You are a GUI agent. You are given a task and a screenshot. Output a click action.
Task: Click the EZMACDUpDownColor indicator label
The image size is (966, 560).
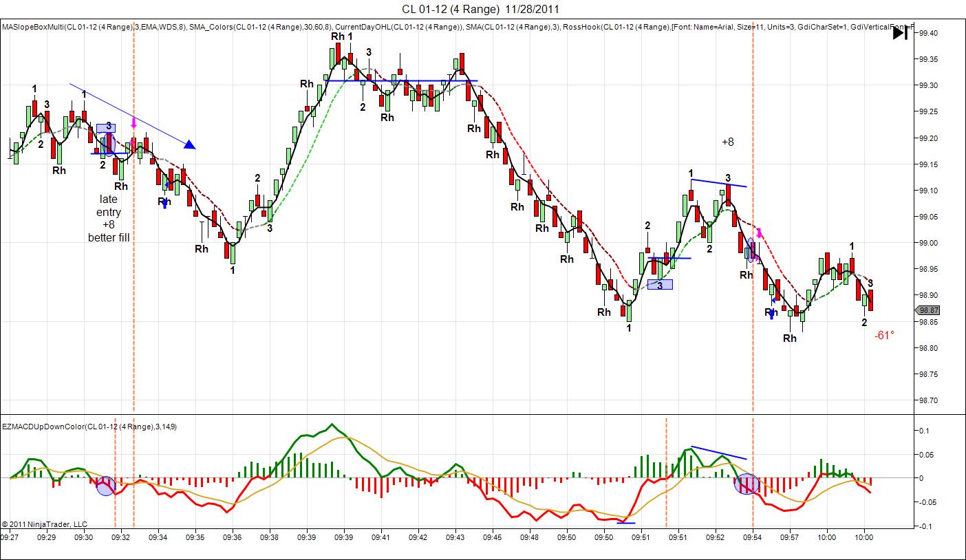(89, 427)
